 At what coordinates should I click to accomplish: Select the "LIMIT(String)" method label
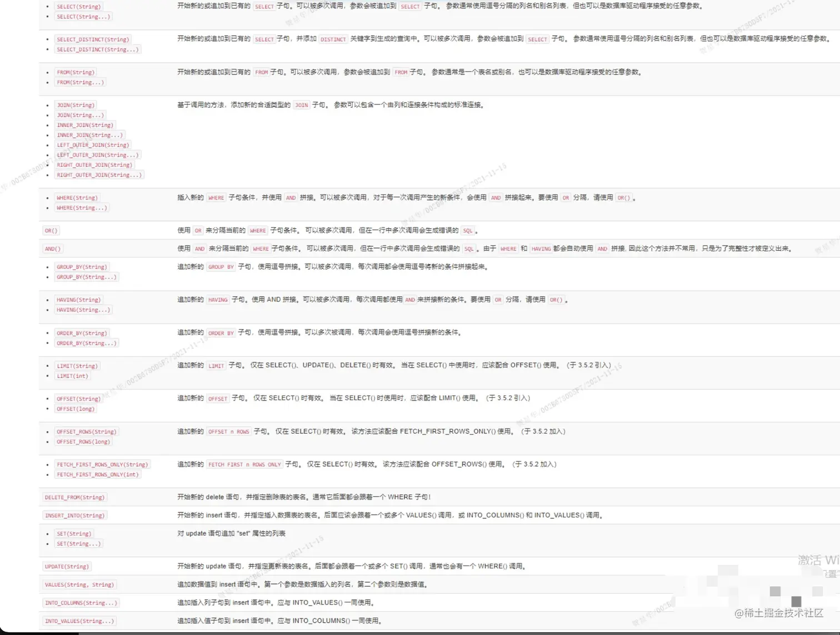(x=77, y=366)
